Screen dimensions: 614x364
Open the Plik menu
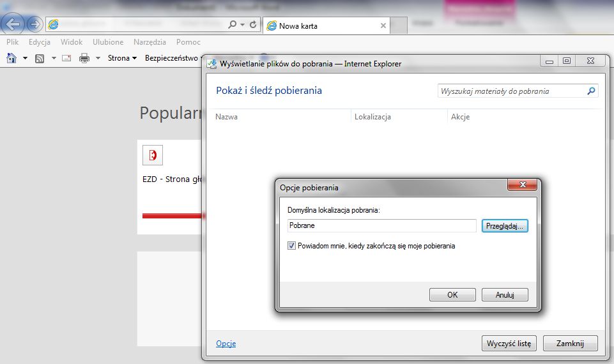[13, 42]
